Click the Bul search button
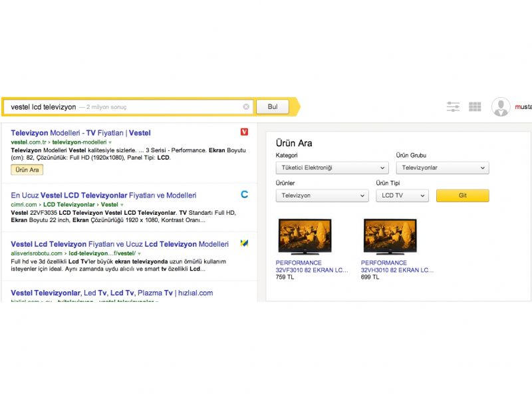Viewport: 532px width, 399px height. (x=273, y=107)
